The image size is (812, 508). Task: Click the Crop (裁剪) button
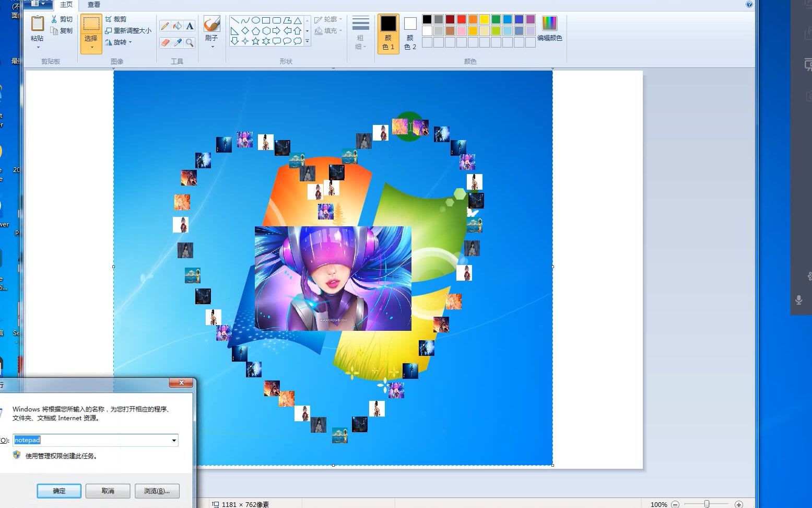[115, 19]
